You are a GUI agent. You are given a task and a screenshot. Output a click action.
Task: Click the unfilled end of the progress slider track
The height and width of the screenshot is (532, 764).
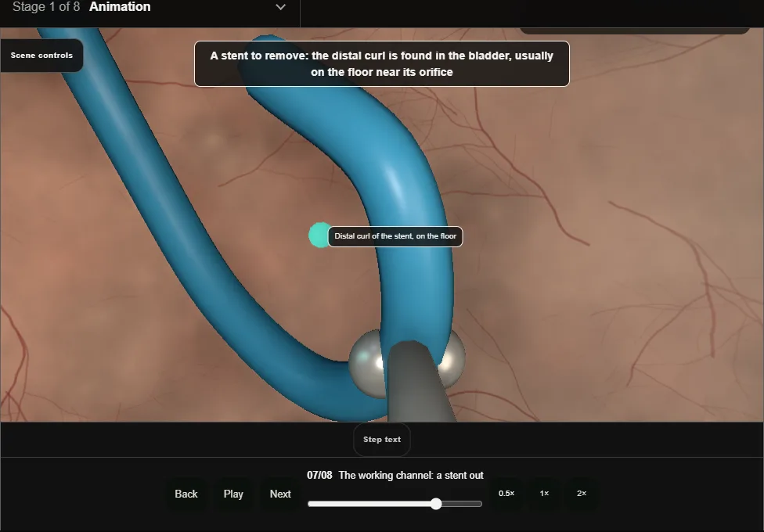462,504
